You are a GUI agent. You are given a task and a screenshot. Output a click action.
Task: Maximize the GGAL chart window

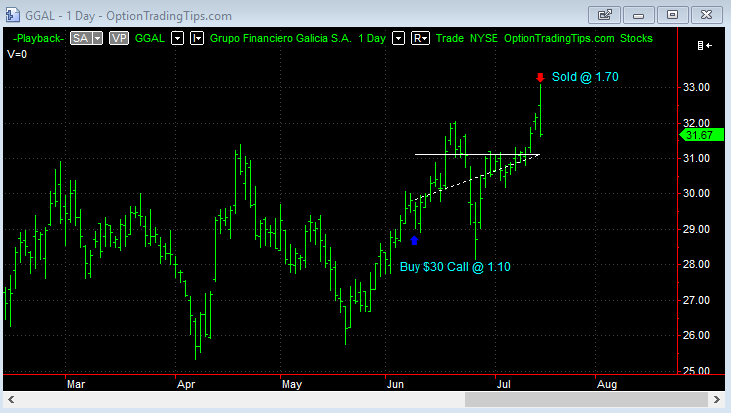(672, 15)
